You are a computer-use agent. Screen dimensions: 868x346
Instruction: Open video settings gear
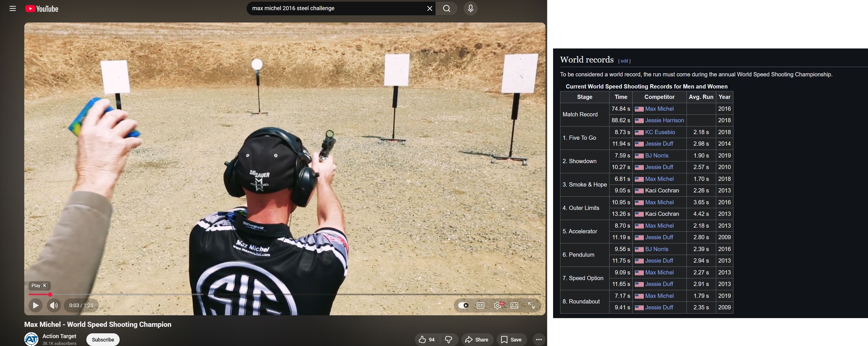tap(497, 305)
